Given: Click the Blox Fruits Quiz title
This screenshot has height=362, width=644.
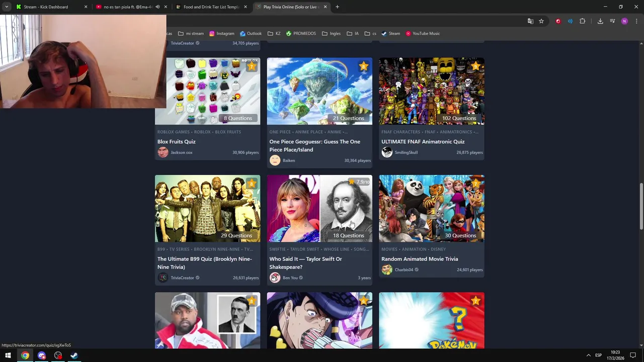Looking at the screenshot, I should 176,142.
